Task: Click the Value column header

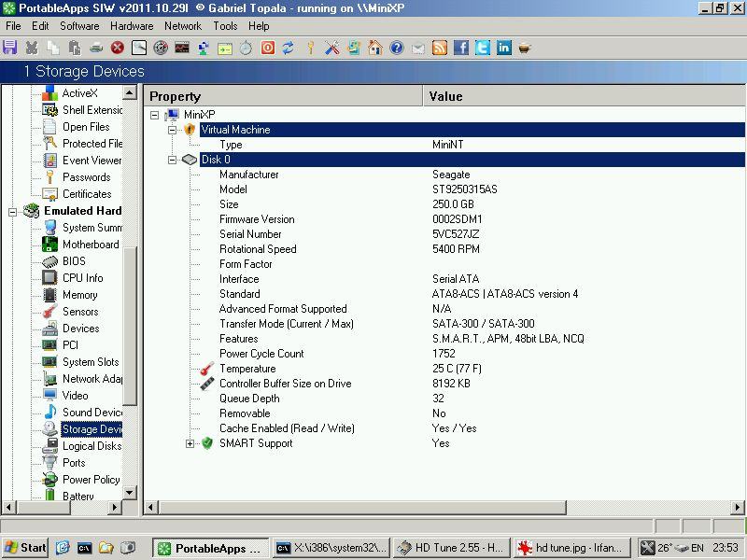Action: tap(585, 96)
